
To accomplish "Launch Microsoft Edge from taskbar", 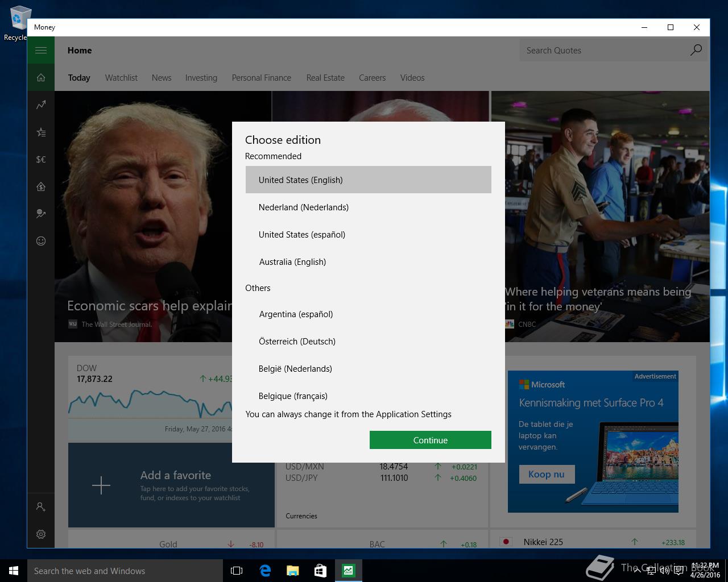I will coord(265,571).
